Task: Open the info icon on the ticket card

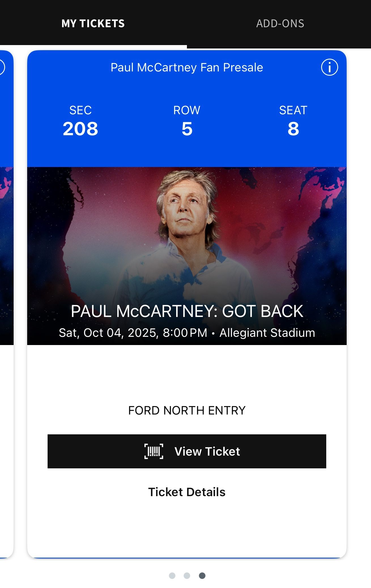Action: [329, 67]
